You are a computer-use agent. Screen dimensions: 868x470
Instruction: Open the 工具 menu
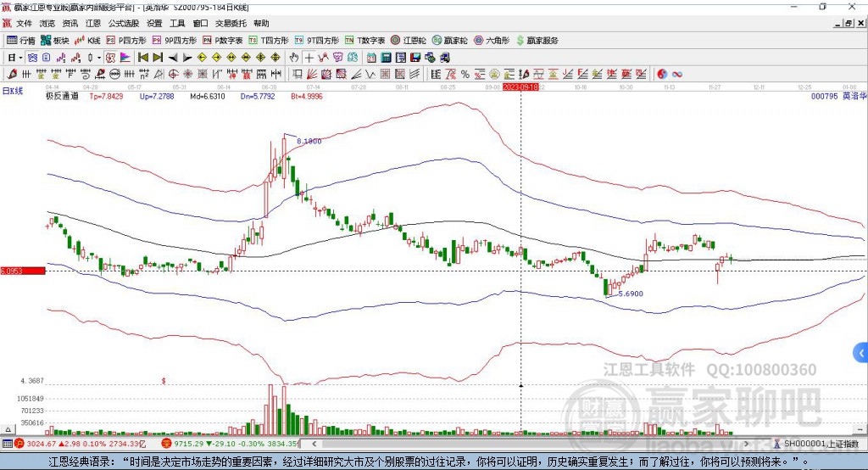177,23
